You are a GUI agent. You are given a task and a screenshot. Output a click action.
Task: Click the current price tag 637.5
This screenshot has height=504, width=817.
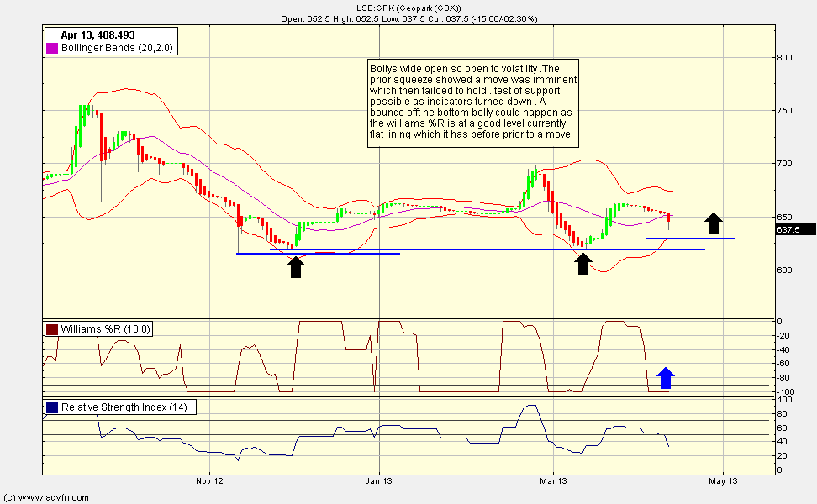788,229
